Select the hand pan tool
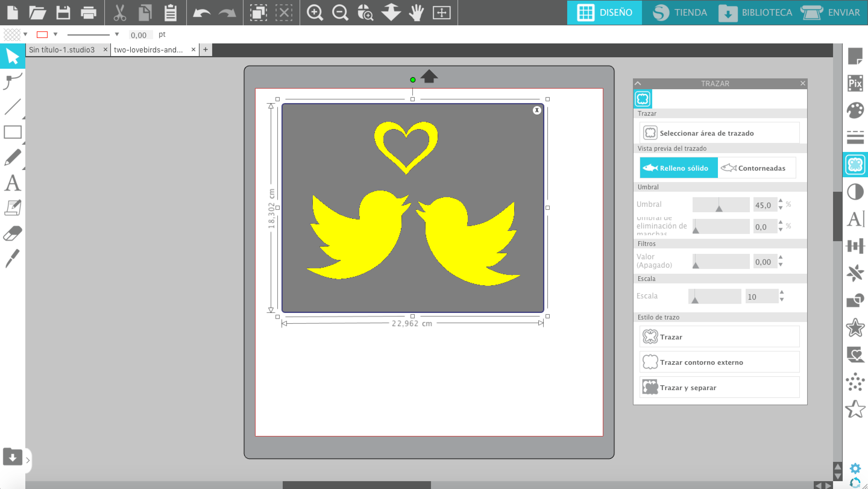This screenshot has width=868, height=489. click(417, 12)
